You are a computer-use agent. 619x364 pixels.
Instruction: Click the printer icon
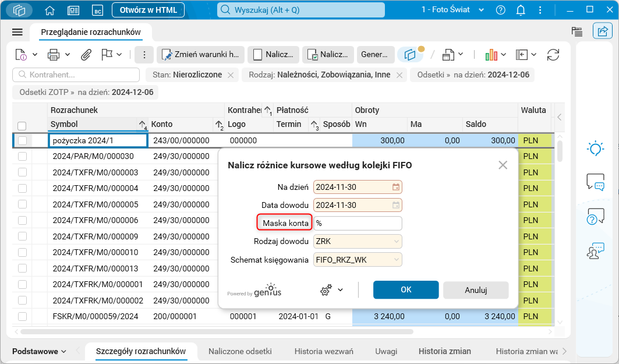click(x=54, y=55)
